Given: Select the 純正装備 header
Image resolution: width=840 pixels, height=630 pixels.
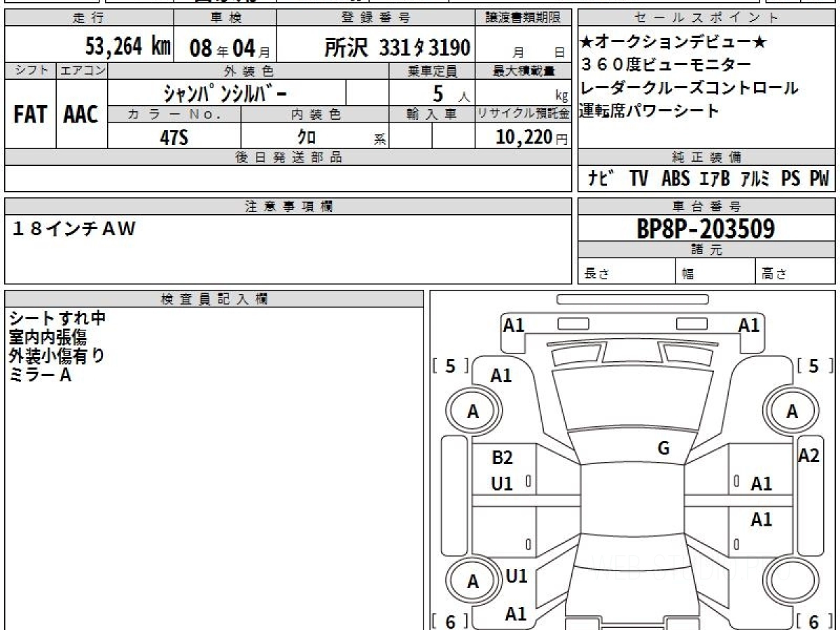Looking at the screenshot, I should (x=707, y=157).
